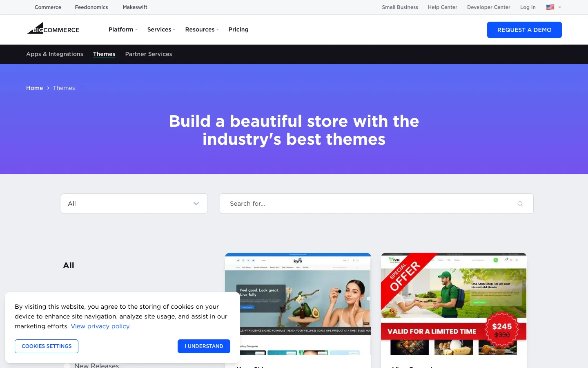Open the Viva special offer theme thumbnail

[x=454, y=304]
